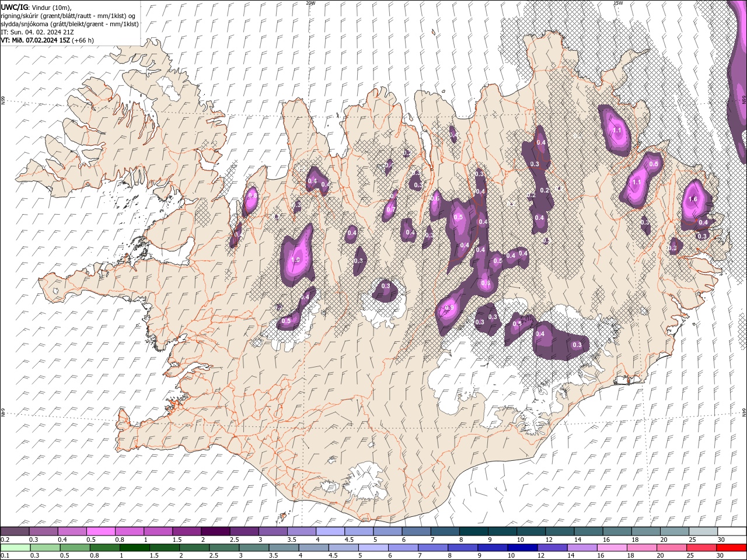Click the bright red 30 swatch ending the bottom legend row
This screenshot has width=747, height=560.
pyautogui.click(x=732, y=548)
